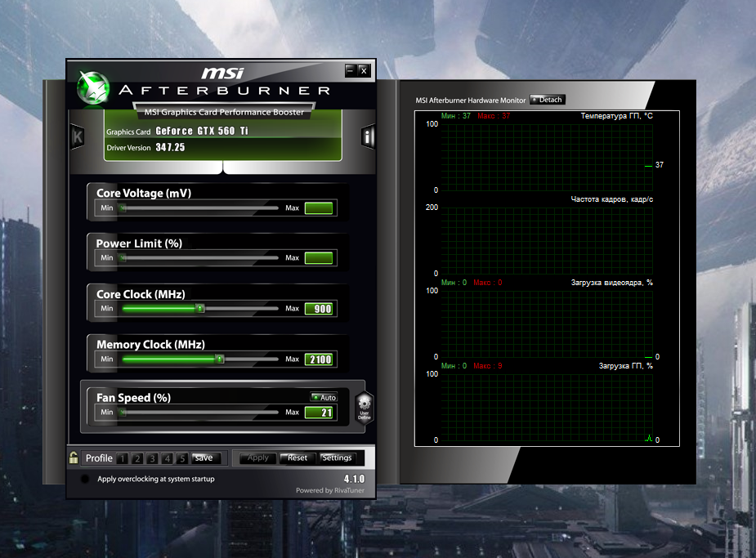Click the Apply button

[258, 458]
